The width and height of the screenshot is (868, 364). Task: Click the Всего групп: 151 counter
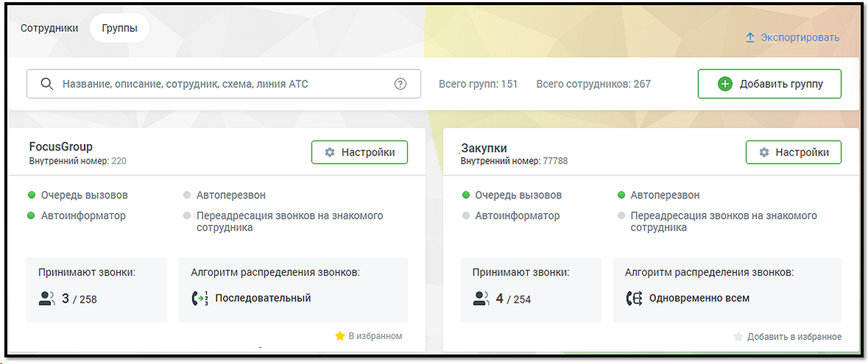pos(478,84)
